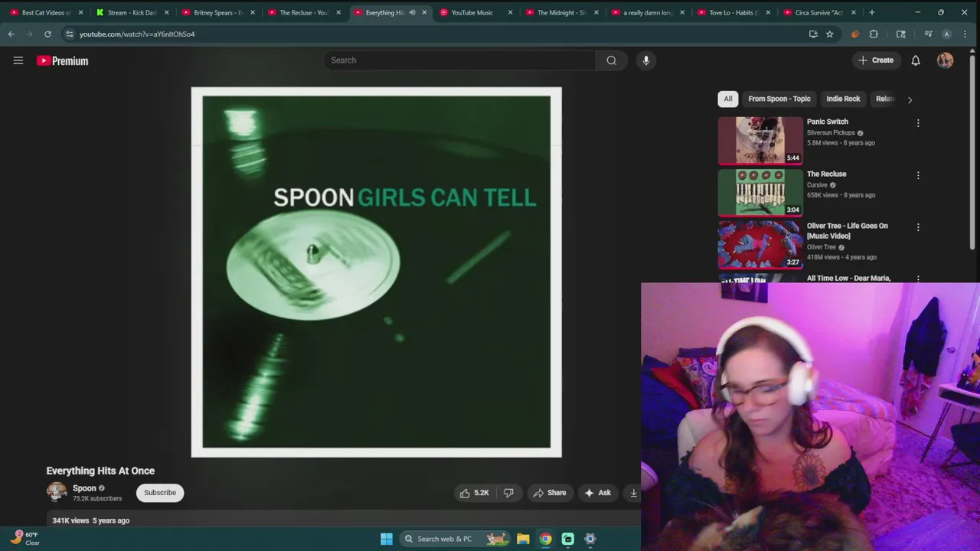The image size is (980, 551).
Task: Open a new browser tab
Action: (x=871, y=12)
